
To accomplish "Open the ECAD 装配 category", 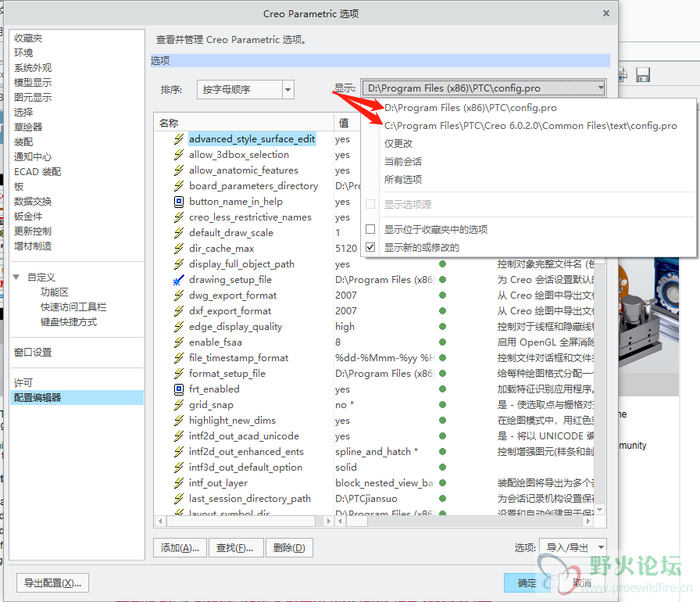I will pos(37,171).
